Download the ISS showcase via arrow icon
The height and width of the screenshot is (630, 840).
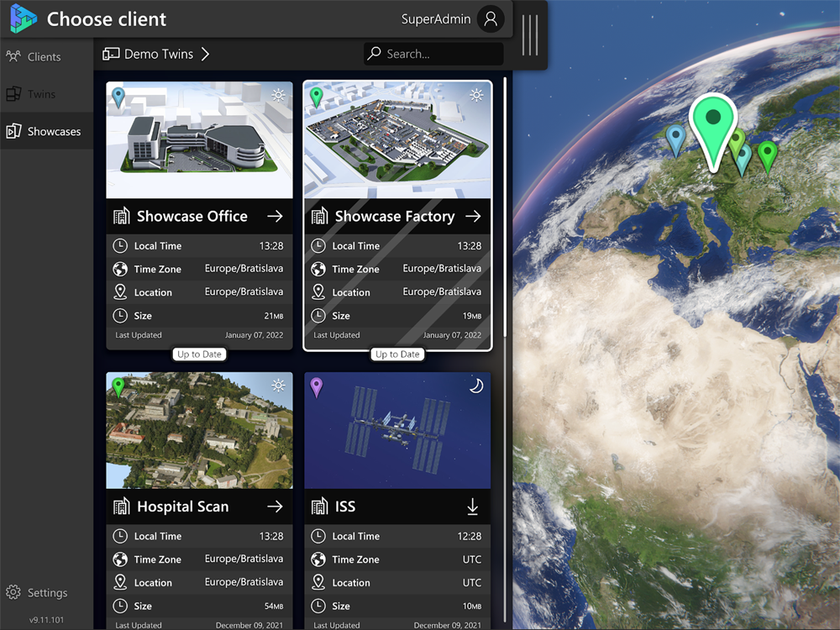point(472,507)
